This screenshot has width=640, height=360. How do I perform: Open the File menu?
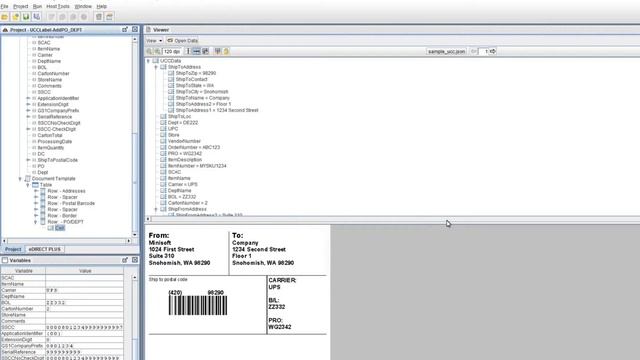tap(4, 7)
